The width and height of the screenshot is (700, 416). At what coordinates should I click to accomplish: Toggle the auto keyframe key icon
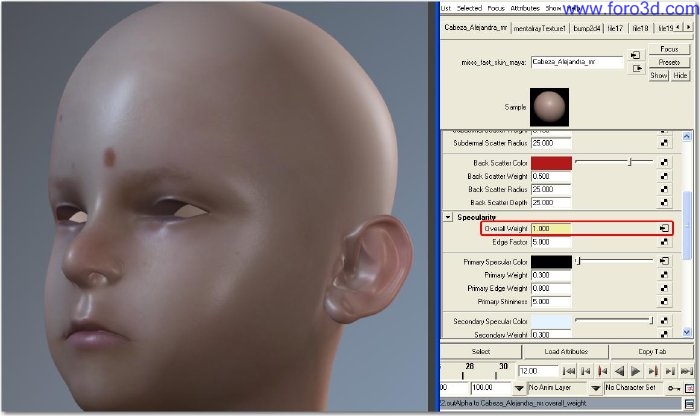[674, 388]
